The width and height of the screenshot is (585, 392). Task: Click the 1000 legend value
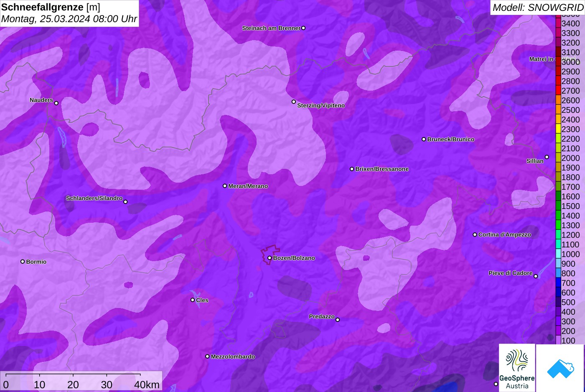pos(571,254)
